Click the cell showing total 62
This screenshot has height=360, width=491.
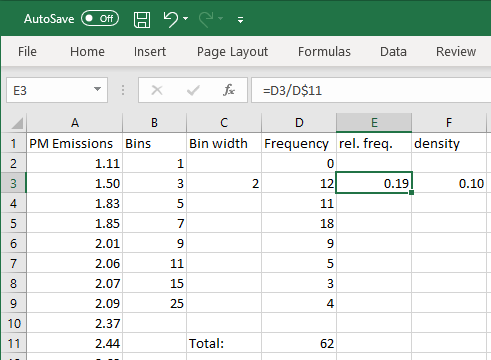click(299, 343)
